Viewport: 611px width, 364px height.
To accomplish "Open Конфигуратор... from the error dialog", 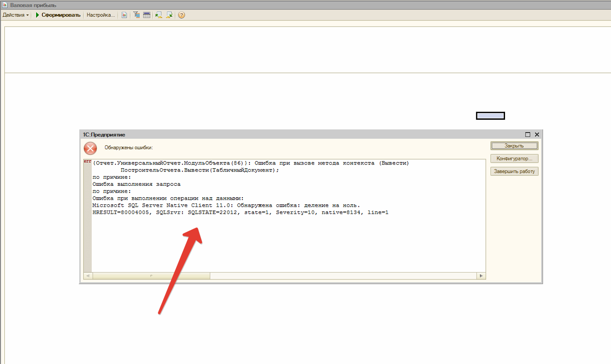I will [515, 159].
